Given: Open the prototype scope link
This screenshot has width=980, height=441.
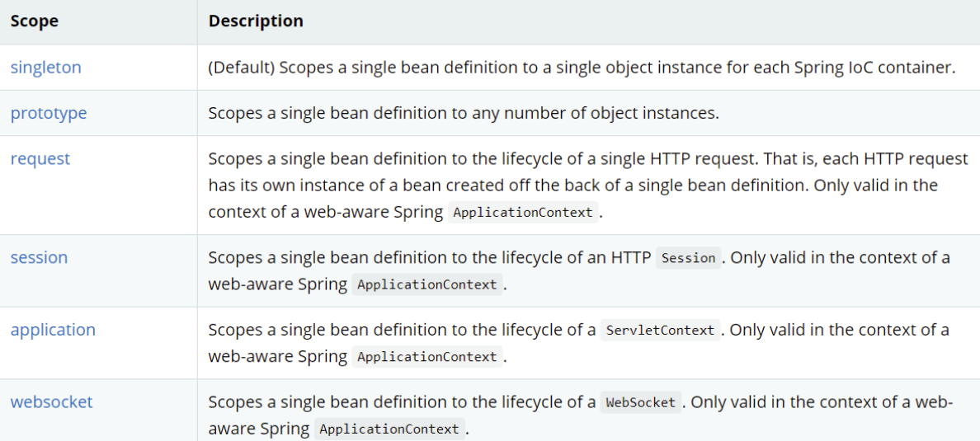Looking at the screenshot, I should [48, 113].
